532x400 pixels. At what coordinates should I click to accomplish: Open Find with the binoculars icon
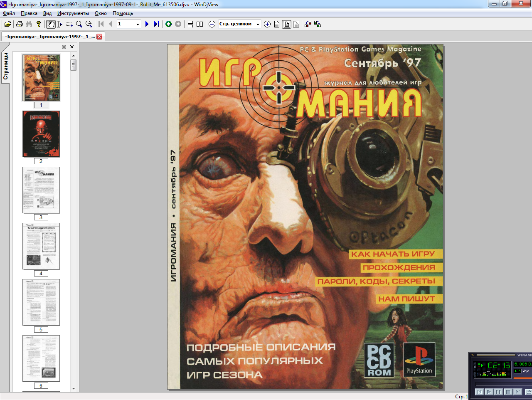tap(29, 24)
